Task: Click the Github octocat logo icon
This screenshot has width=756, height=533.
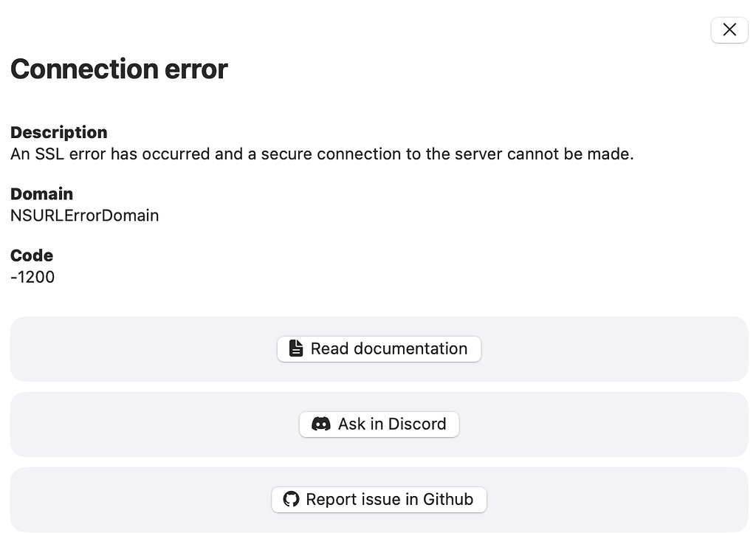Action: click(x=292, y=499)
